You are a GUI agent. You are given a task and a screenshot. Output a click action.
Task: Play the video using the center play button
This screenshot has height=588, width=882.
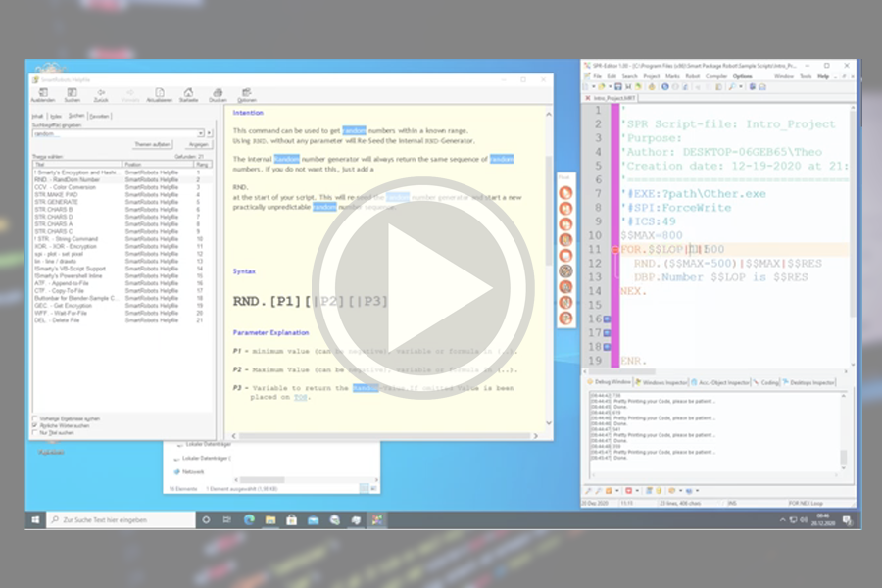point(440,293)
